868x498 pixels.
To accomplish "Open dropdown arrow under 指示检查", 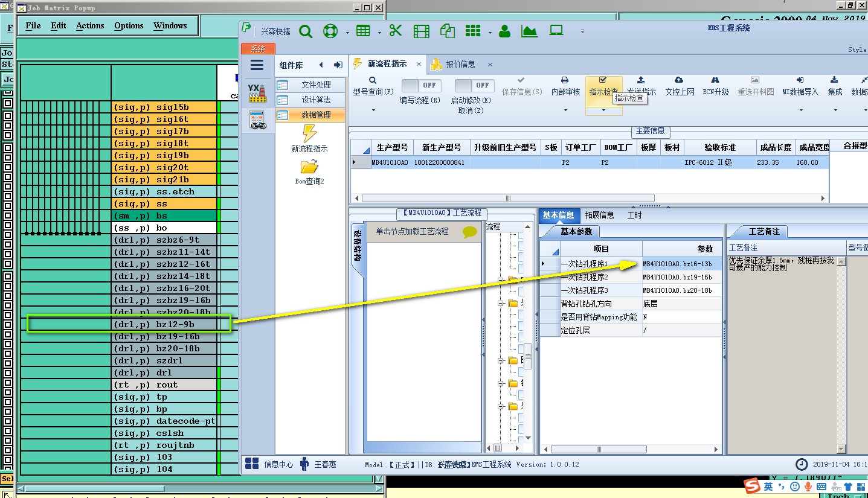I will pyautogui.click(x=603, y=110).
